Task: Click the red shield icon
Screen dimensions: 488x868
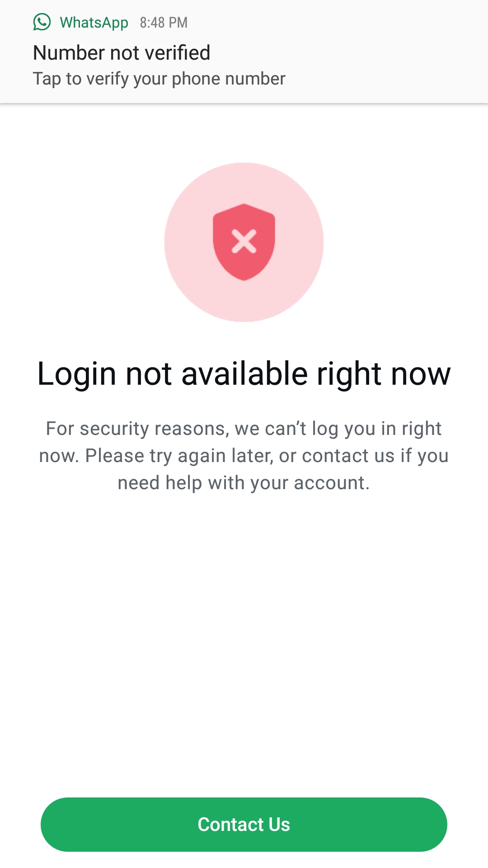Action: tap(244, 242)
